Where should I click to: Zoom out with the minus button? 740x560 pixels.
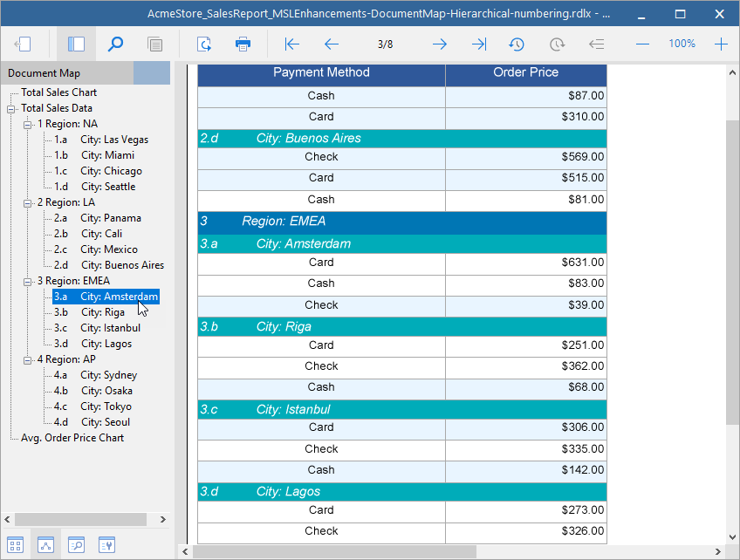[x=642, y=44]
